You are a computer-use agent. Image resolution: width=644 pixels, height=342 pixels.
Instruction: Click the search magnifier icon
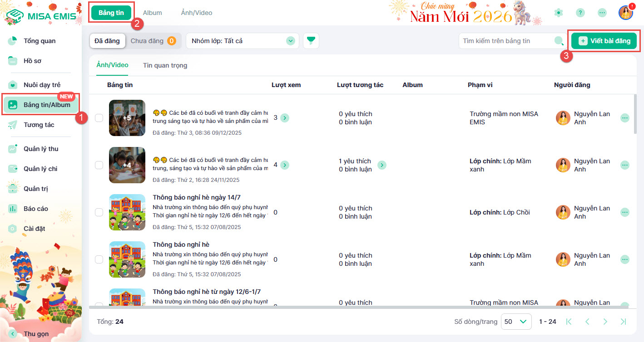pos(559,41)
